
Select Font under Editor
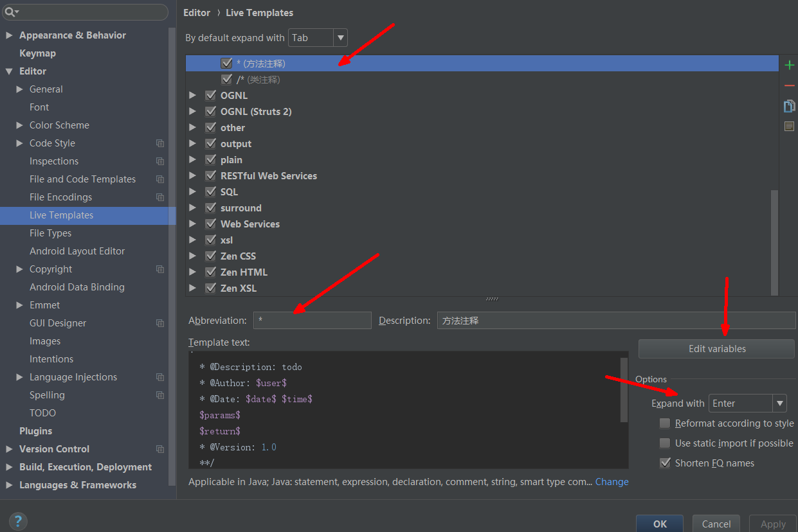point(39,107)
